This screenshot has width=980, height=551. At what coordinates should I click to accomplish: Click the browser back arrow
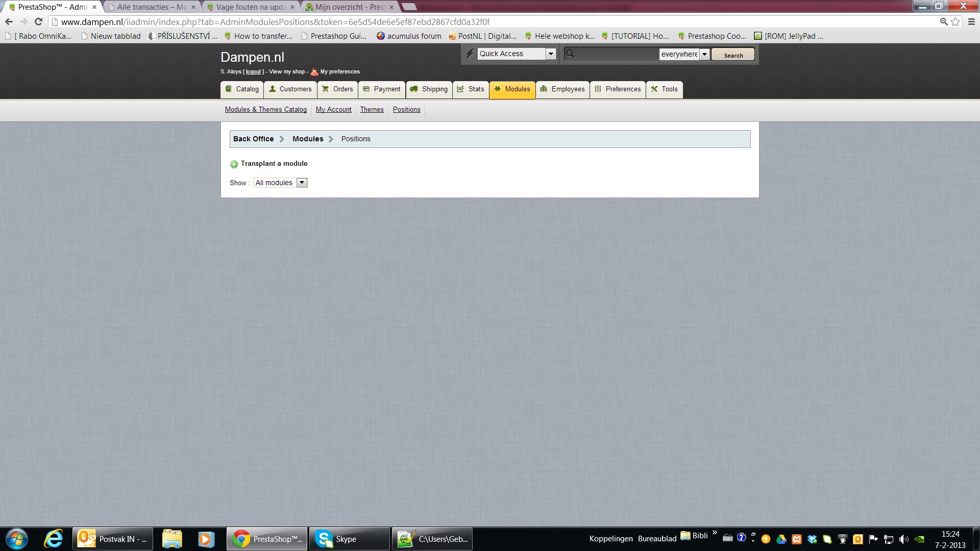[x=9, y=22]
